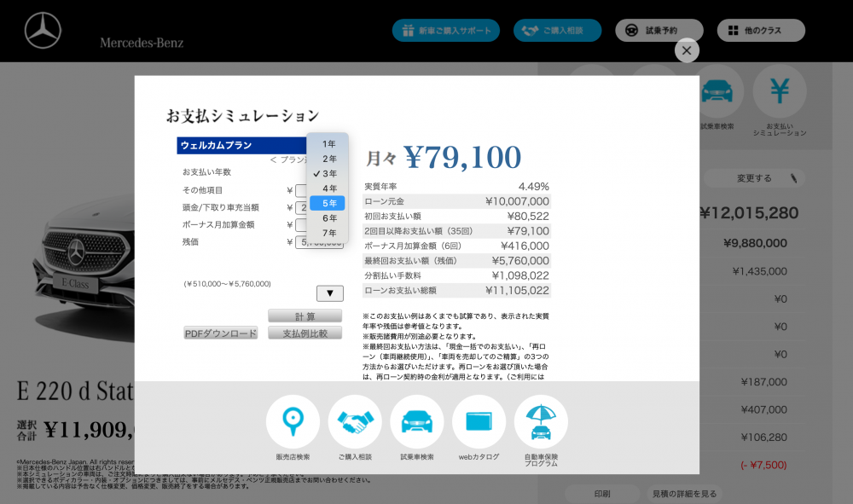853x504 pixels.
Task: Click 変更する edit button
Action: [x=754, y=178]
